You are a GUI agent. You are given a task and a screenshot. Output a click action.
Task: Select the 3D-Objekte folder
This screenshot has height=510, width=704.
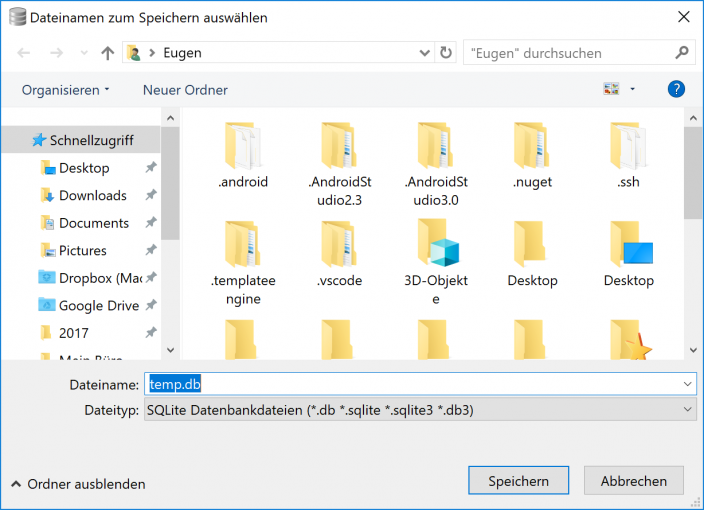click(x=435, y=243)
